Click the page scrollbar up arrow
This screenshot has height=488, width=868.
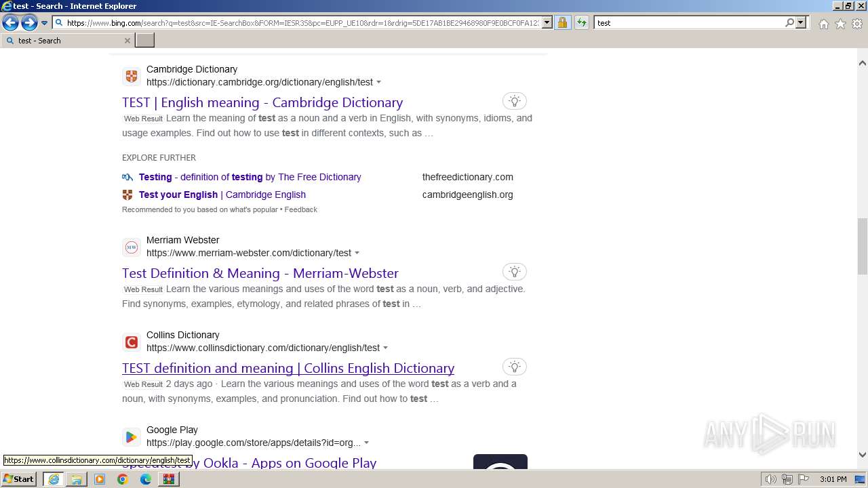tap(863, 62)
